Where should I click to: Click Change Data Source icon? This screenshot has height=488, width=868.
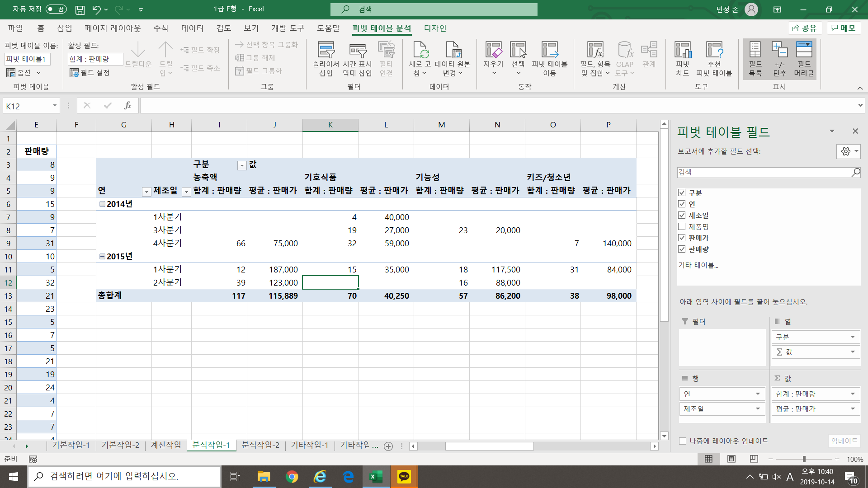pyautogui.click(x=453, y=51)
